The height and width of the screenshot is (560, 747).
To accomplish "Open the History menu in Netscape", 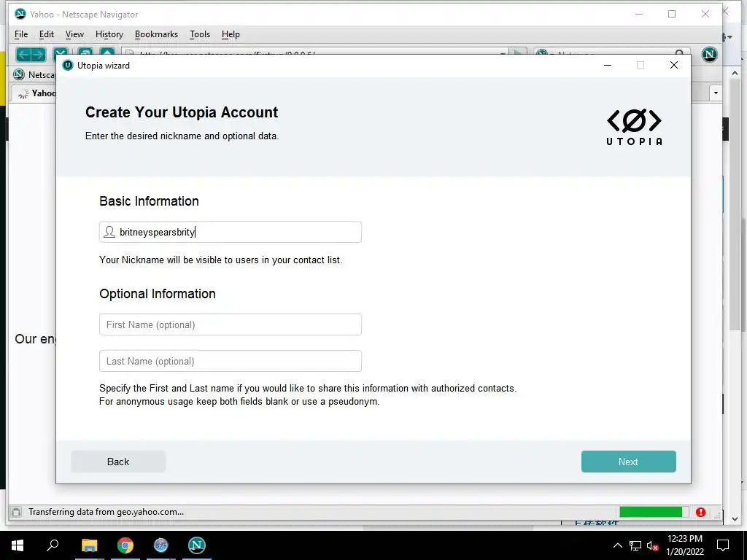I will 109,34.
